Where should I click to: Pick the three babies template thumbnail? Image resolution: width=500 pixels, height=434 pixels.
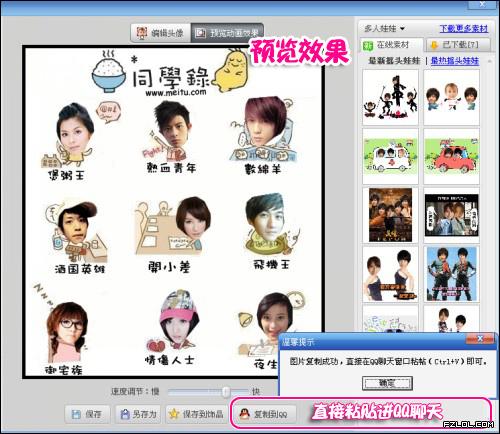point(452,97)
